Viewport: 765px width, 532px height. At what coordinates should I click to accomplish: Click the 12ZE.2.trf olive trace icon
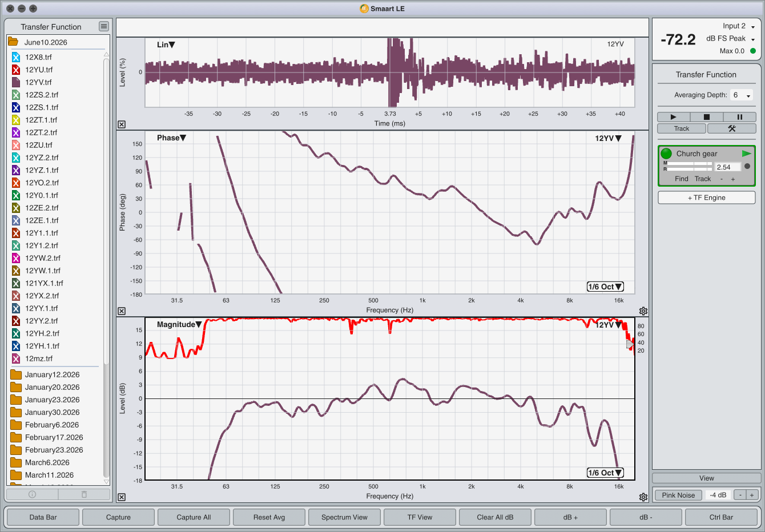point(16,208)
